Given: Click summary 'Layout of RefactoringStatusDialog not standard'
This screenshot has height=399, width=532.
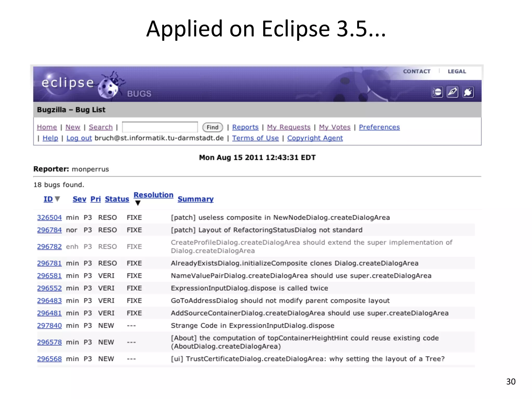Looking at the screenshot, I should (x=280, y=230).
